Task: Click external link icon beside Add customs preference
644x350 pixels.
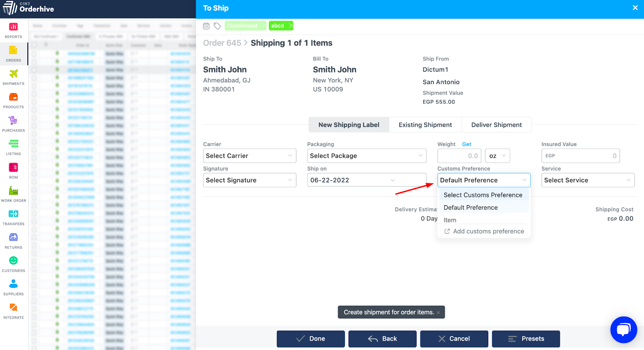Action: point(447,231)
